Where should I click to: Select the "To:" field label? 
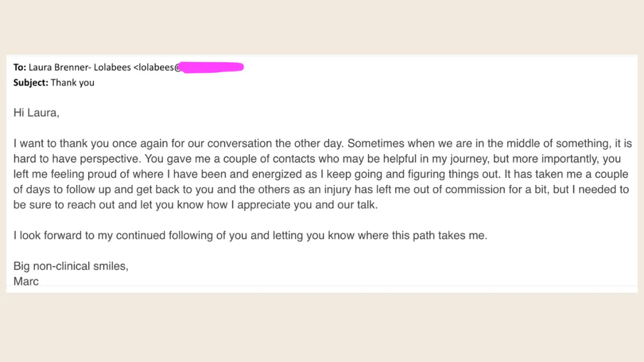tap(20, 67)
